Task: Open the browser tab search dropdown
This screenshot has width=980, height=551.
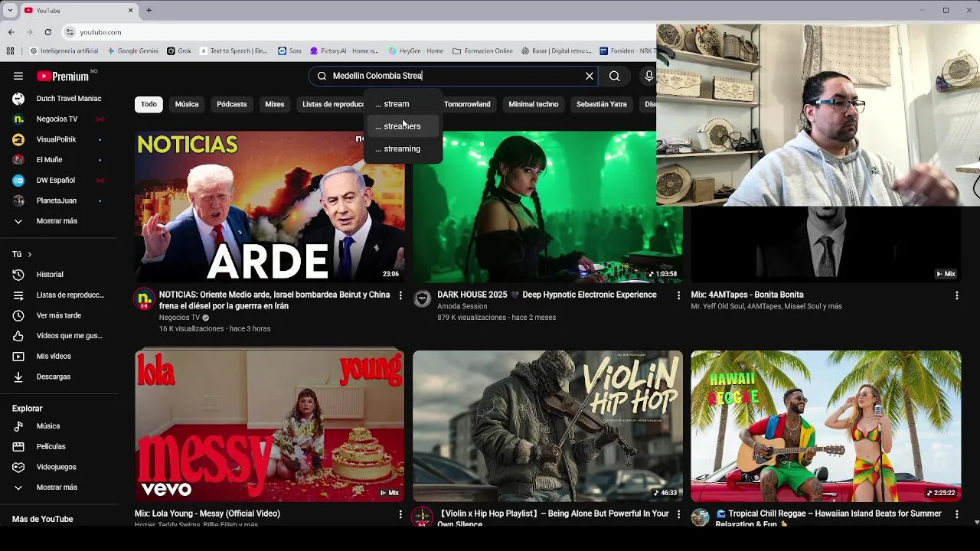Action: pyautogui.click(x=10, y=10)
